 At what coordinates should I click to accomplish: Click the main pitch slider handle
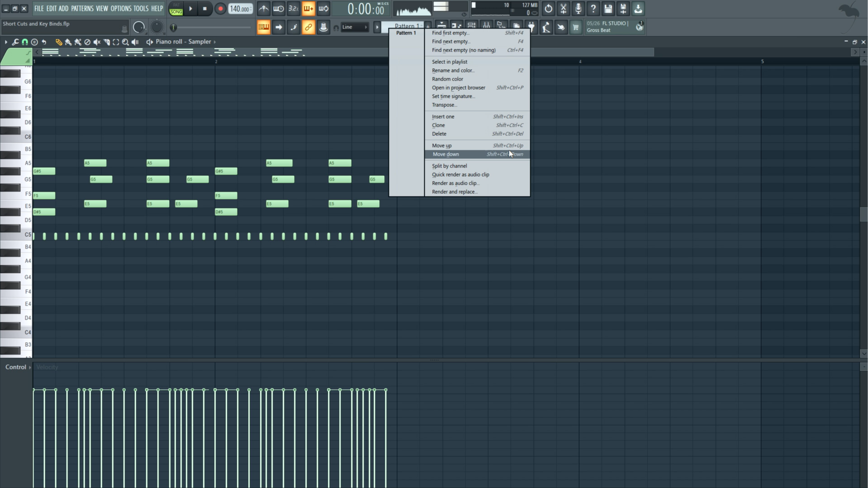[x=173, y=28]
